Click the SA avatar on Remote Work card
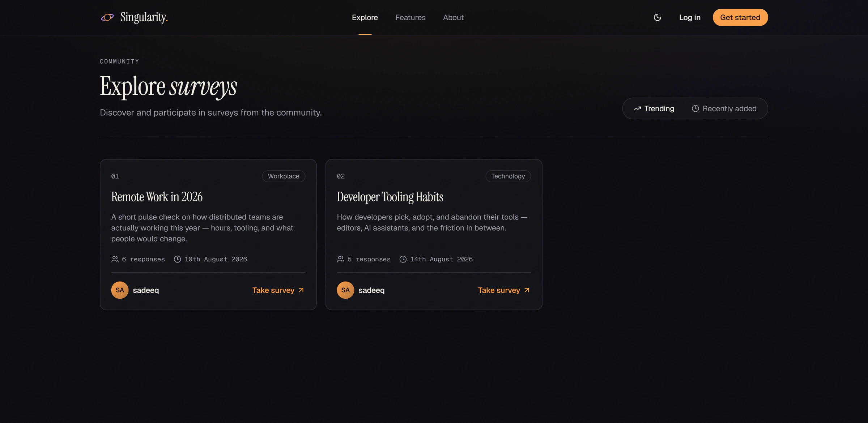 tap(120, 290)
